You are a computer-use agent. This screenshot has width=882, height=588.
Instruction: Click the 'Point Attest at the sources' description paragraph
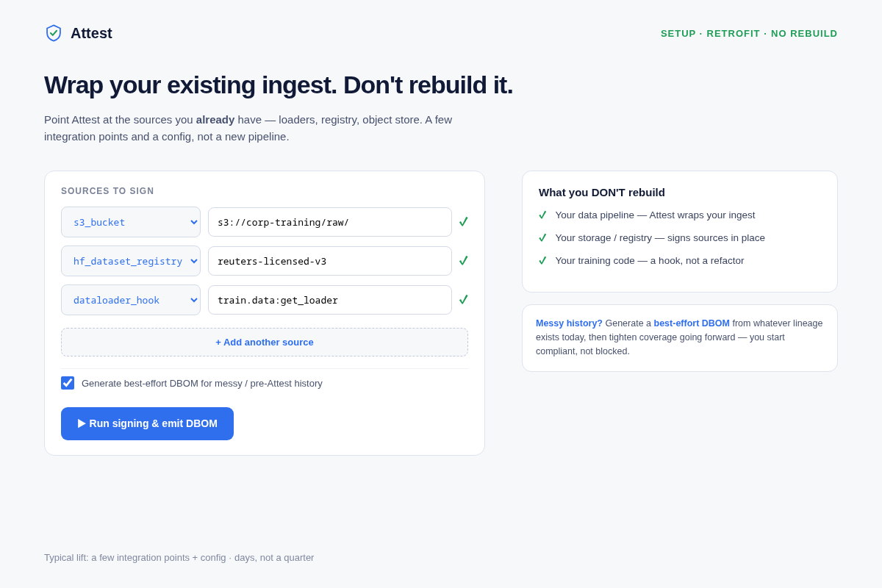tap(248, 128)
